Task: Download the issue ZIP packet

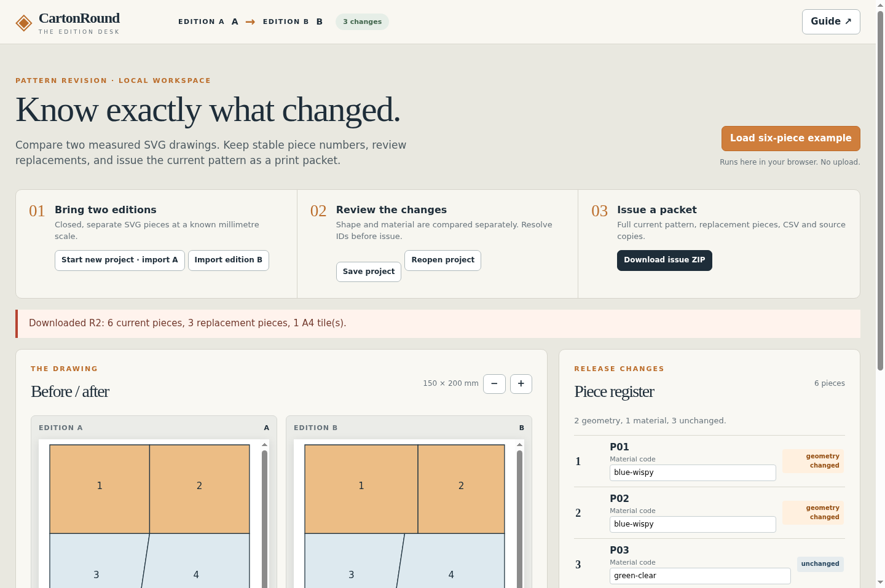Action: [664, 260]
